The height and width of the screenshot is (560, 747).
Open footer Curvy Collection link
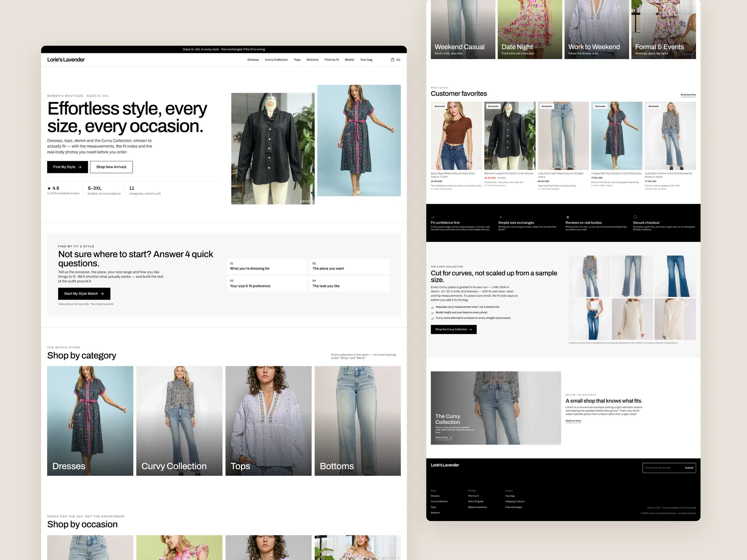pyautogui.click(x=439, y=502)
